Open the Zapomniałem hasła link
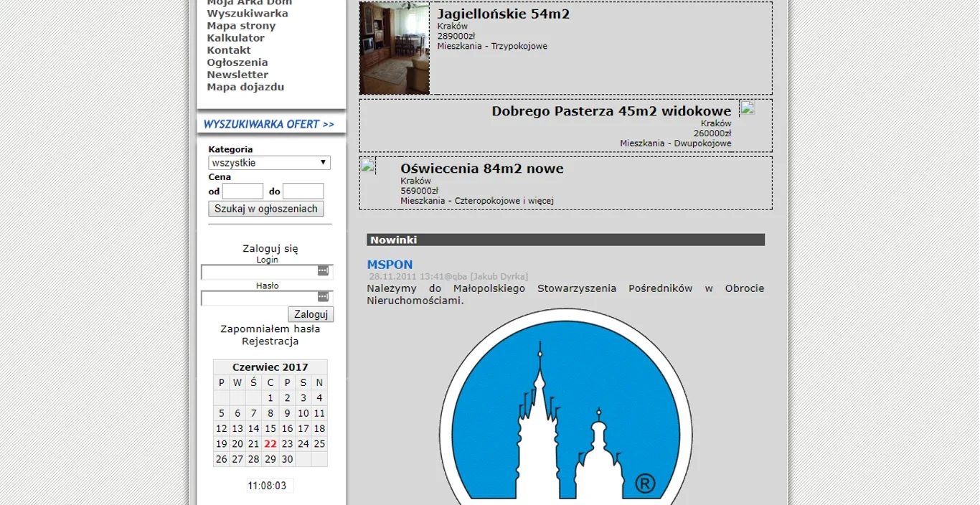 [x=270, y=329]
